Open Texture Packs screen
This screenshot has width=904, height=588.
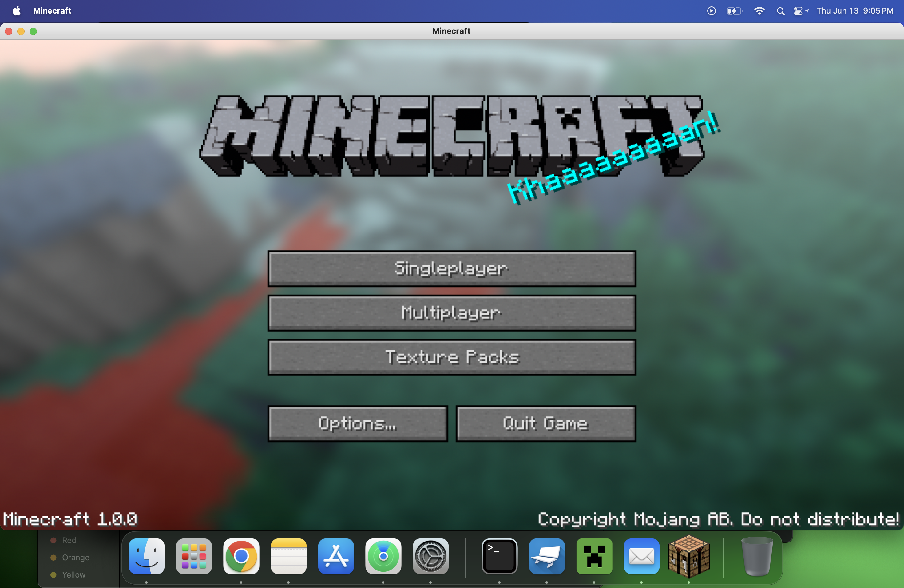[452, 357]
